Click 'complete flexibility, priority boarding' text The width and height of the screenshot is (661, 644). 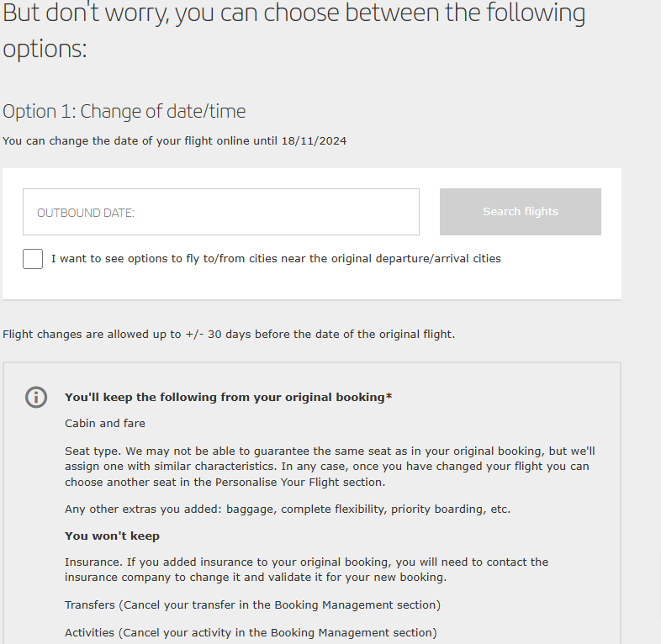pos(382,509)
